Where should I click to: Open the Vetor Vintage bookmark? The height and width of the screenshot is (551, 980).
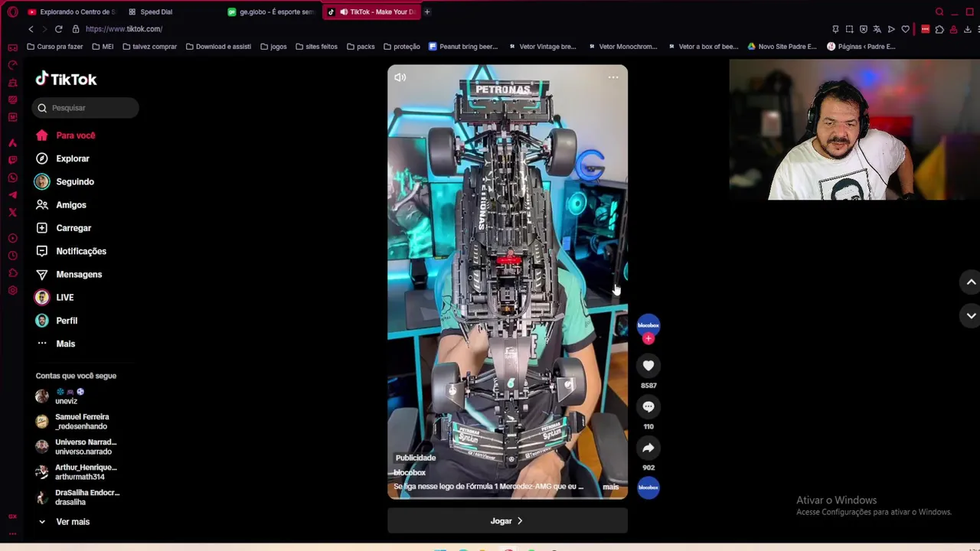pos(542,47)
